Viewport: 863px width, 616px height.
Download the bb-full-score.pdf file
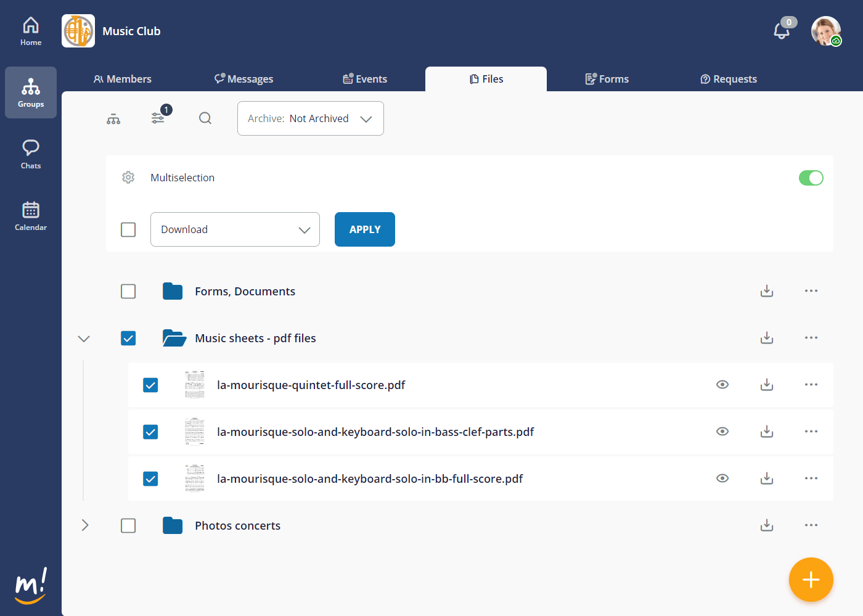(x=767, y=478)
